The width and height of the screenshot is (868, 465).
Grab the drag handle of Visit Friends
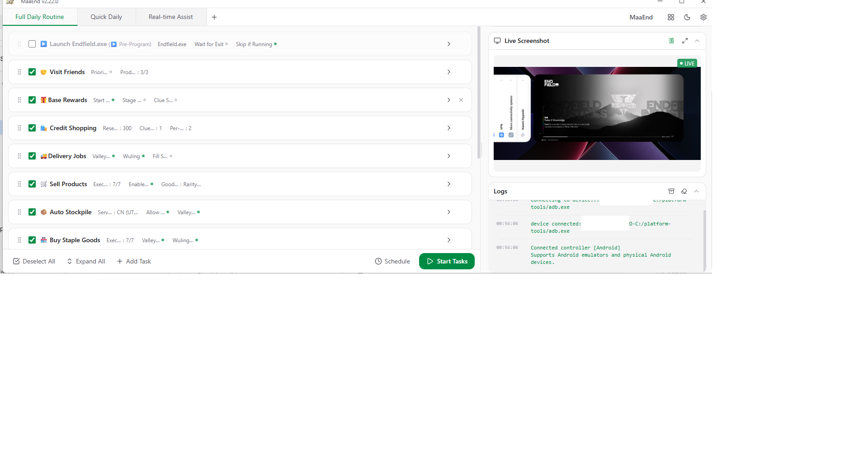pos(19,72)
